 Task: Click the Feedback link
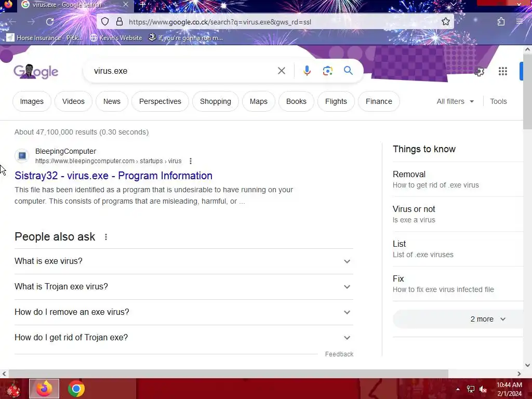(339, 354)
